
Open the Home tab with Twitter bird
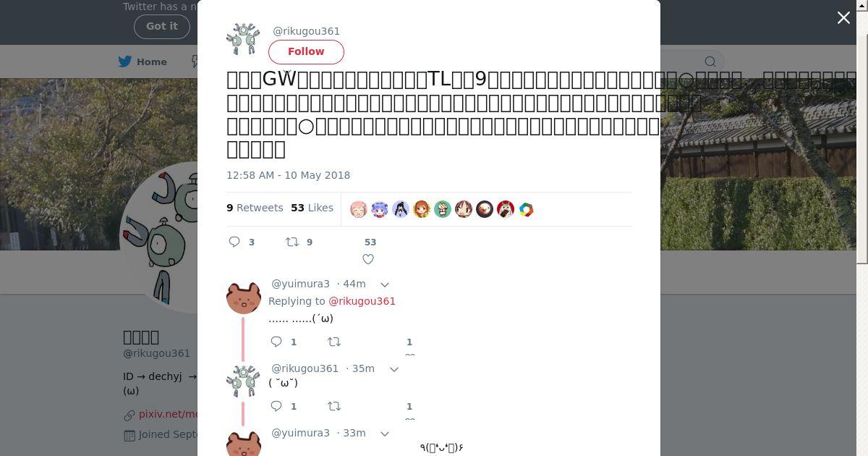(x=143, y=62)
